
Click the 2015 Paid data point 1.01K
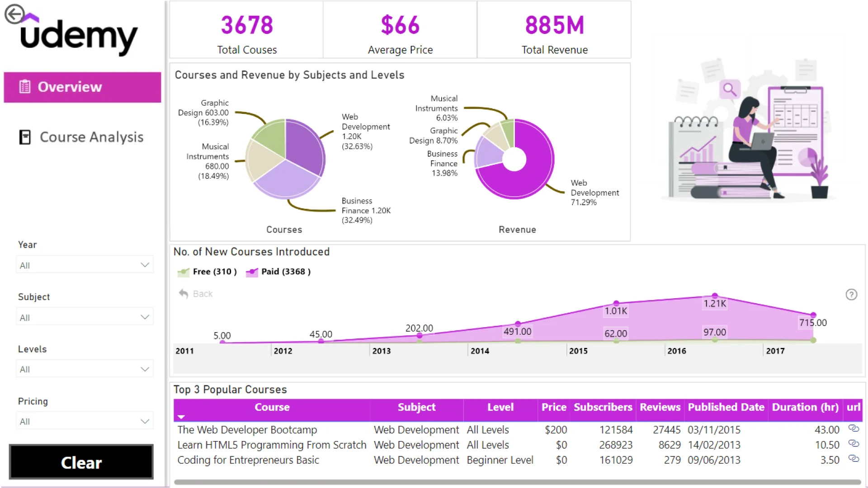(x=616, y=303)
